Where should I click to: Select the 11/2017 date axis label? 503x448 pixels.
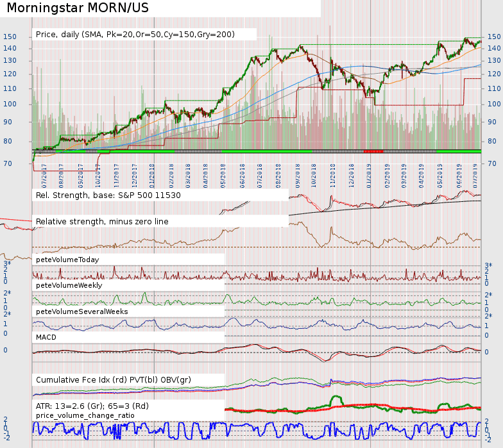pos(117,176)
